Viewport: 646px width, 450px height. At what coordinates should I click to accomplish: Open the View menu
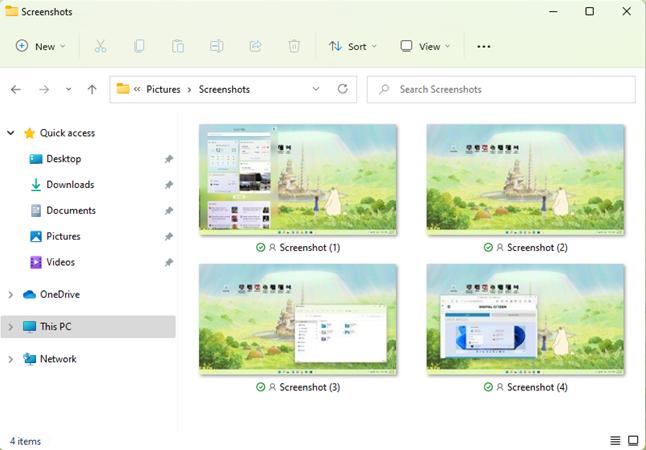pos(425,46)
